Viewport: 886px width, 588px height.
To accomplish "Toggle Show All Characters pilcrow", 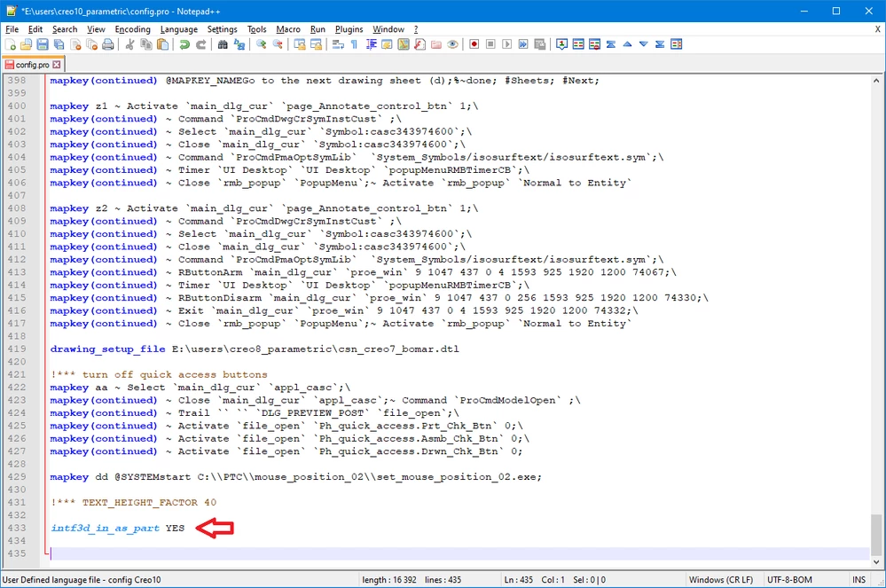I will tap(354, 44).
